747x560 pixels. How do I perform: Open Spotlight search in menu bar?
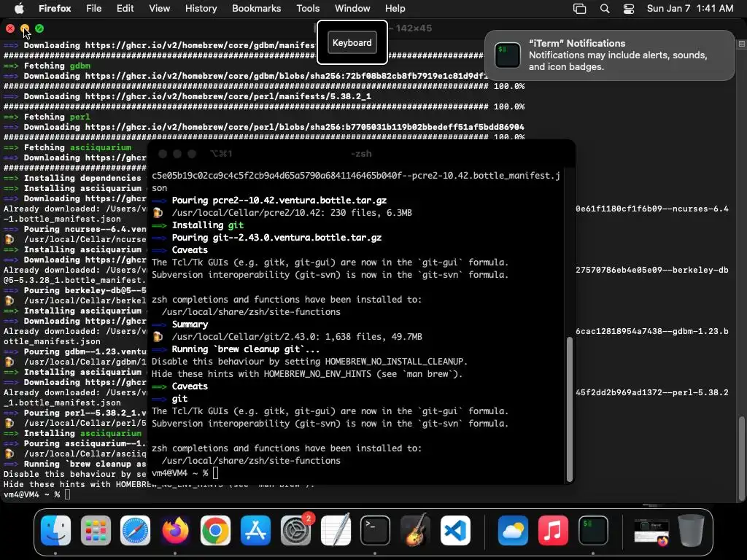point(605,9)
